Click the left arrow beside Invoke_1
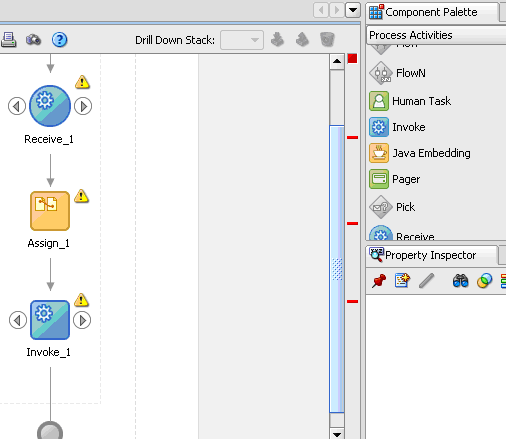The image size is (506, 439). click(18, 320)
